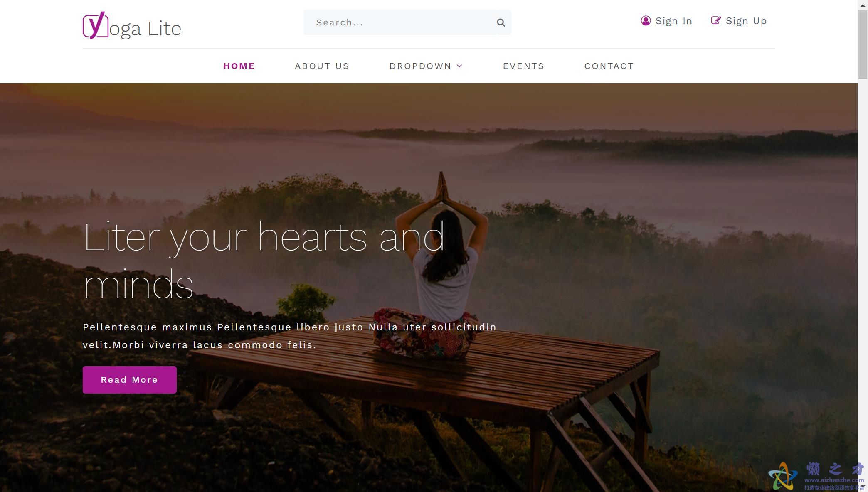Click the Sign Up link text
The image size is (868, 492).
[746, 21]
